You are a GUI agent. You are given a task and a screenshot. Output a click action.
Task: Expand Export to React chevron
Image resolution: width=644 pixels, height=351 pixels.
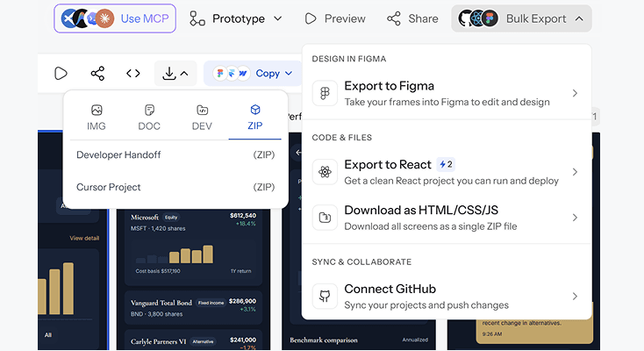575,172
